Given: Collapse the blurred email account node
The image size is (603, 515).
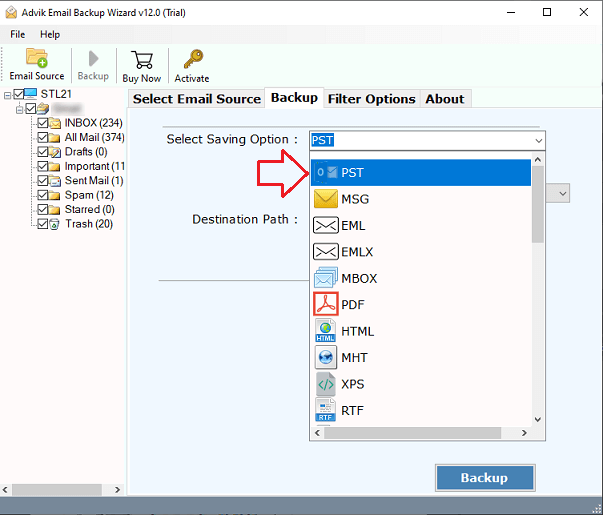Looking at the screenshot, I should [x=19, y=110].
